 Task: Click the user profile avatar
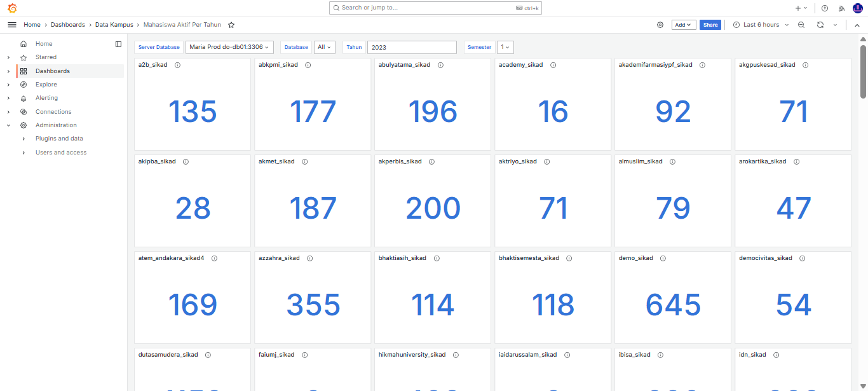(857, 8)
